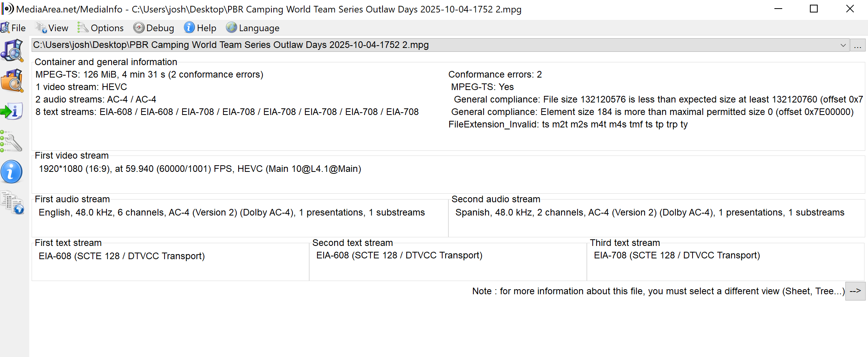Open the View menu
The image size is (868, 357).
(52, 28)
